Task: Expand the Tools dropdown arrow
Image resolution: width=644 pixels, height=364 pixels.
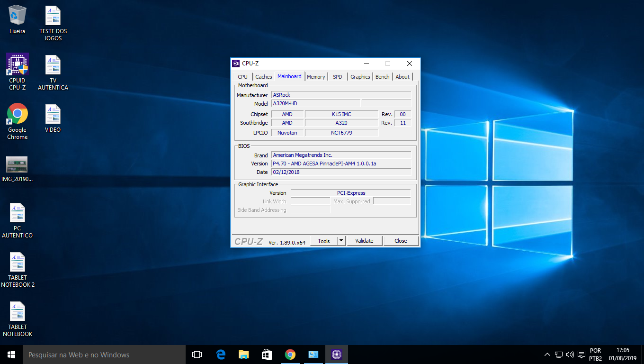Action: [341, 241]
